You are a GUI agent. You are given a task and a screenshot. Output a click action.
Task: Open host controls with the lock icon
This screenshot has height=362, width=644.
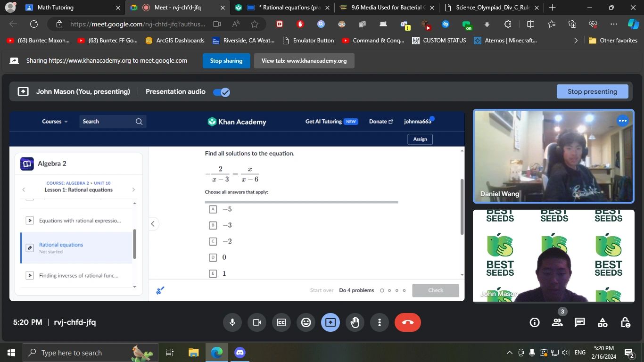(x=625, y=322)
